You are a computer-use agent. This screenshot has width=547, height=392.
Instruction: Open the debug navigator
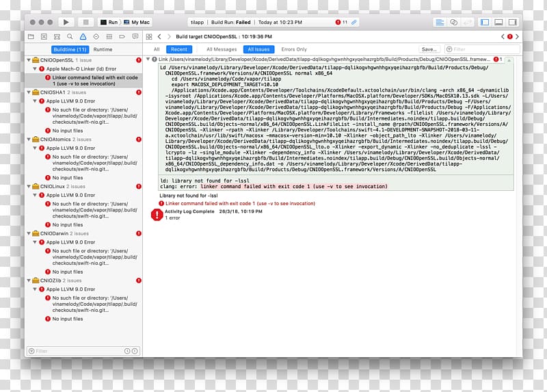point(109,36)
